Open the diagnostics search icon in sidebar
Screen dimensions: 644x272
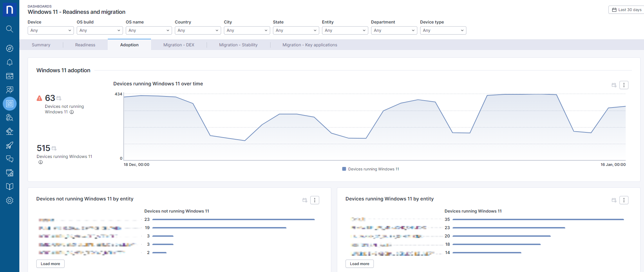(10, 118)
